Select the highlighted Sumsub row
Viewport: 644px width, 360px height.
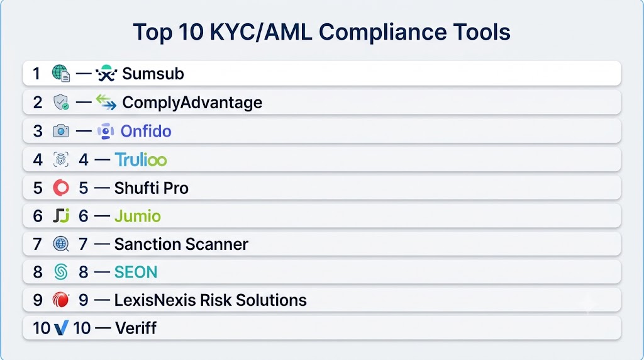[x=321, y=74]
